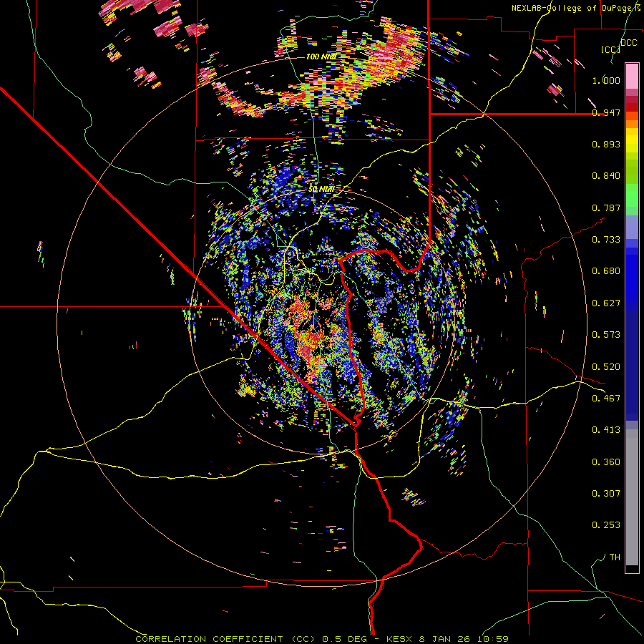Click the 0.360 scale value

[606, 462]
